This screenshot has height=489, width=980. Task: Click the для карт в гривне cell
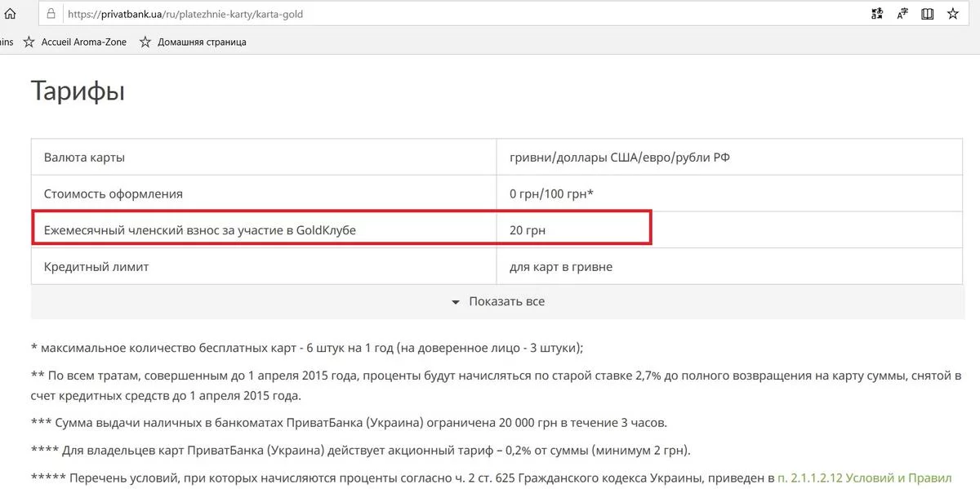point(560,267)
